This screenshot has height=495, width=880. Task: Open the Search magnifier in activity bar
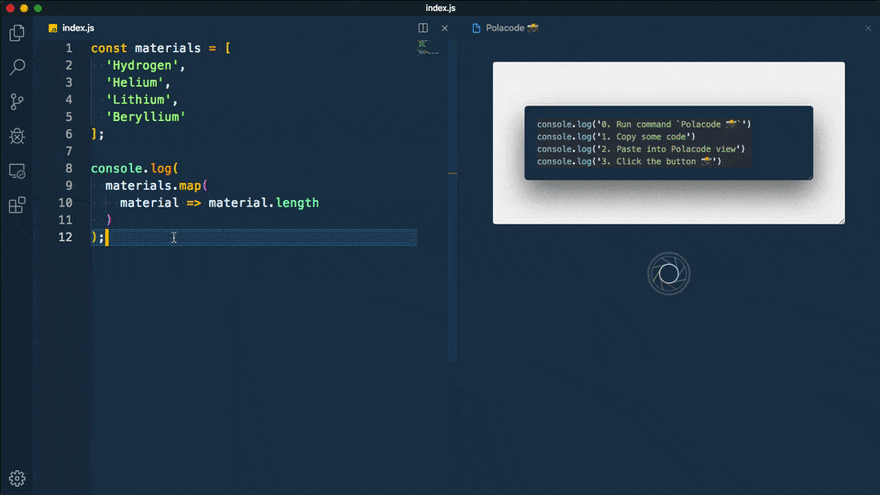tap(17, 67)
